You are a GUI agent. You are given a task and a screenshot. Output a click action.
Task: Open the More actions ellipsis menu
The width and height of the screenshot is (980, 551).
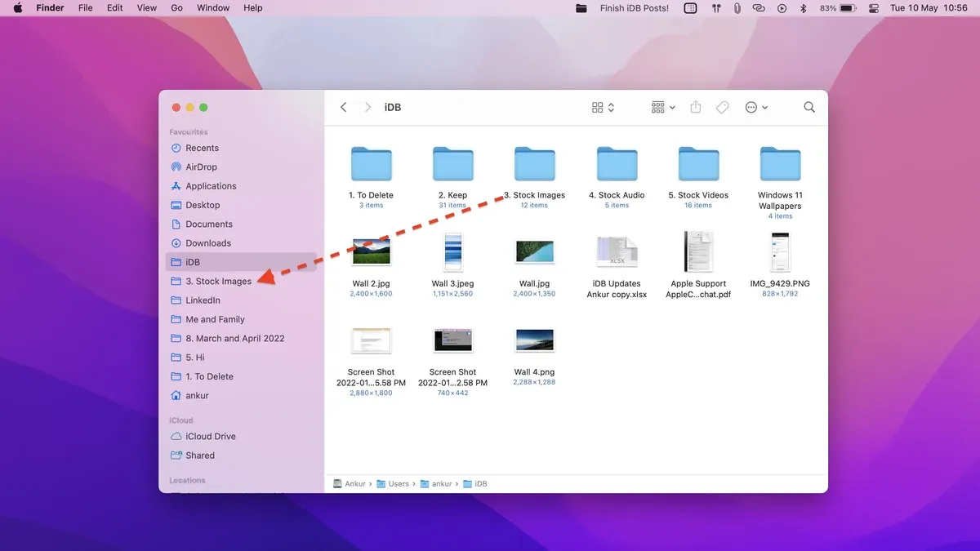(x=756, y=107)
